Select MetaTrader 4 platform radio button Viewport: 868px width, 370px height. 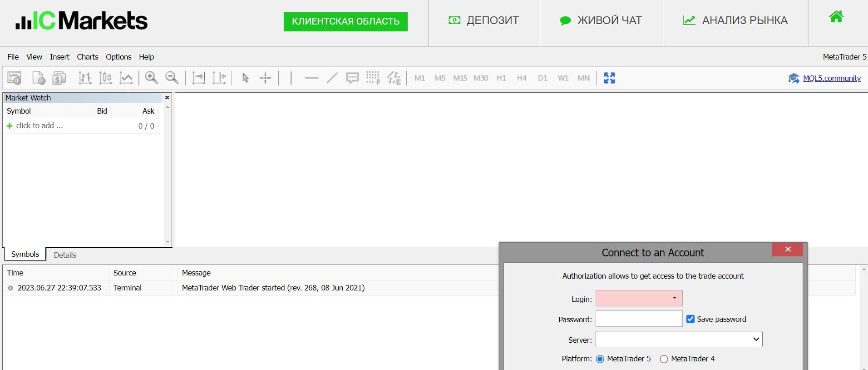coord(664,359)
